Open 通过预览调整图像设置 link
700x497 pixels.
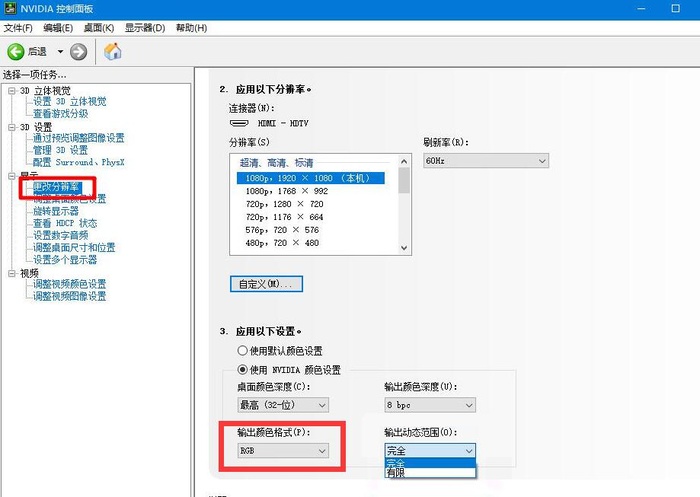coord(79,138)
